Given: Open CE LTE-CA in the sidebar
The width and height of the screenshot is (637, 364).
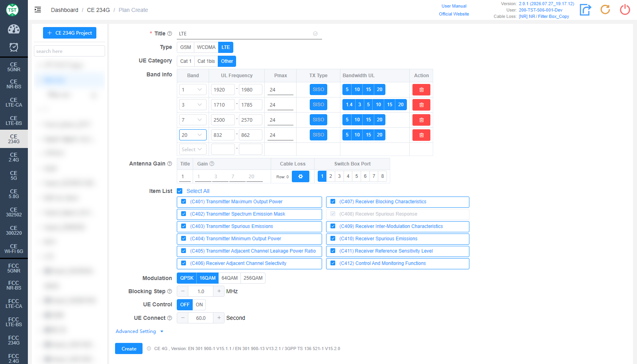Looking at the screenshot, I should 14,103.
